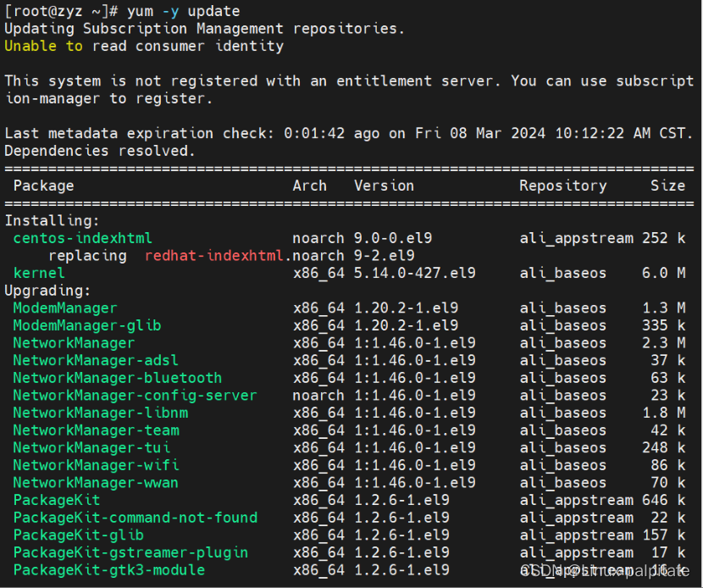Select the centos-indexhtml package name

82,239
